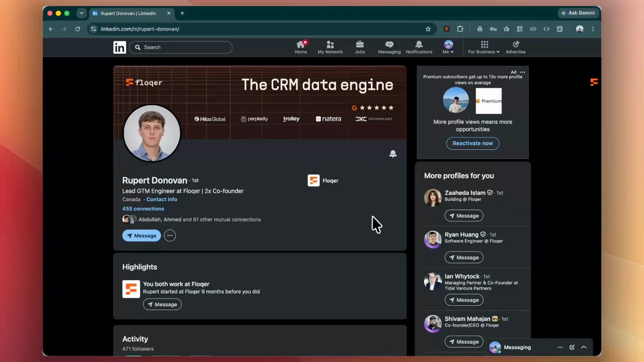Click the notification bell on Rupert's profile
The image size is (644, 362).
click(393, 154)
